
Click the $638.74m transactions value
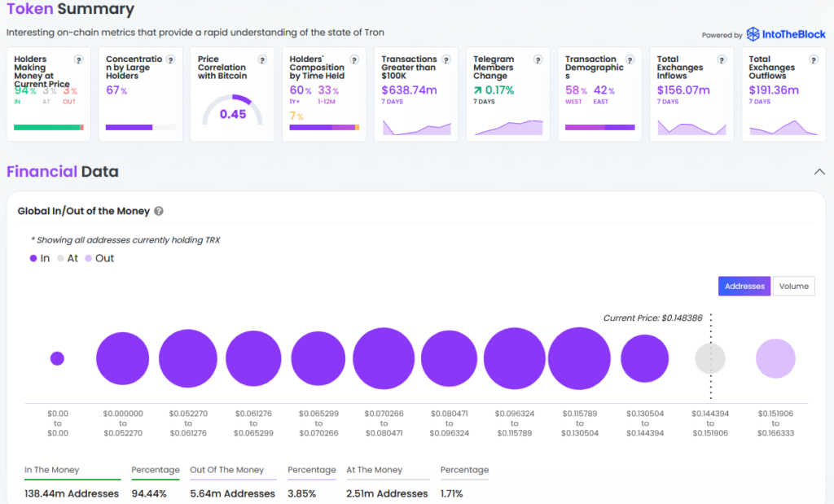click(409, 90)
